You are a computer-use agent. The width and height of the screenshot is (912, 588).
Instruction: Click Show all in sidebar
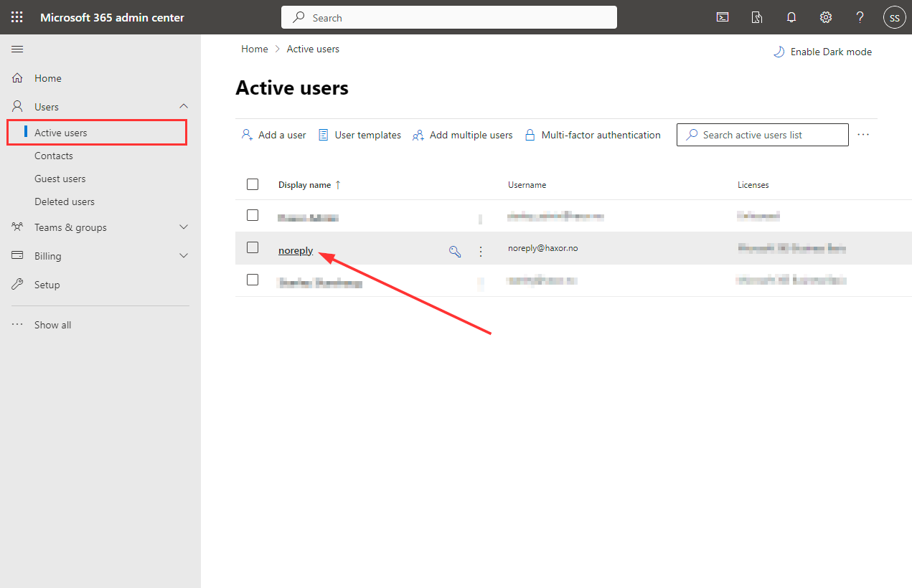click(53, 325)
